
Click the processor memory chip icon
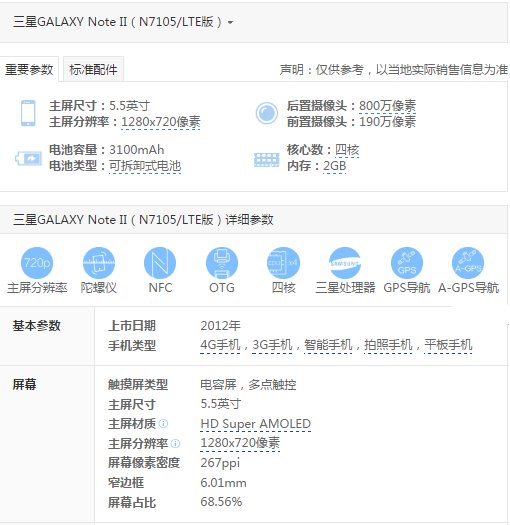(267, 160)
